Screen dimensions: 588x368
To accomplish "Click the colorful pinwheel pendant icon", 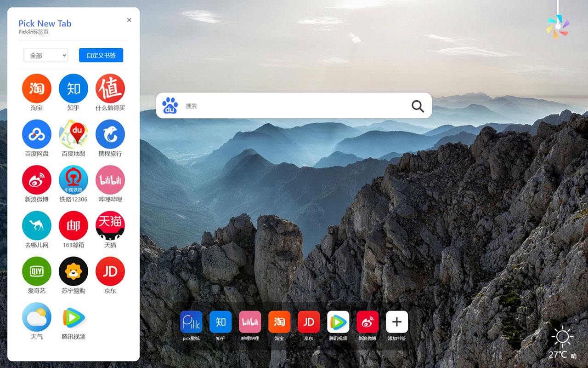I will pos(558,26).
